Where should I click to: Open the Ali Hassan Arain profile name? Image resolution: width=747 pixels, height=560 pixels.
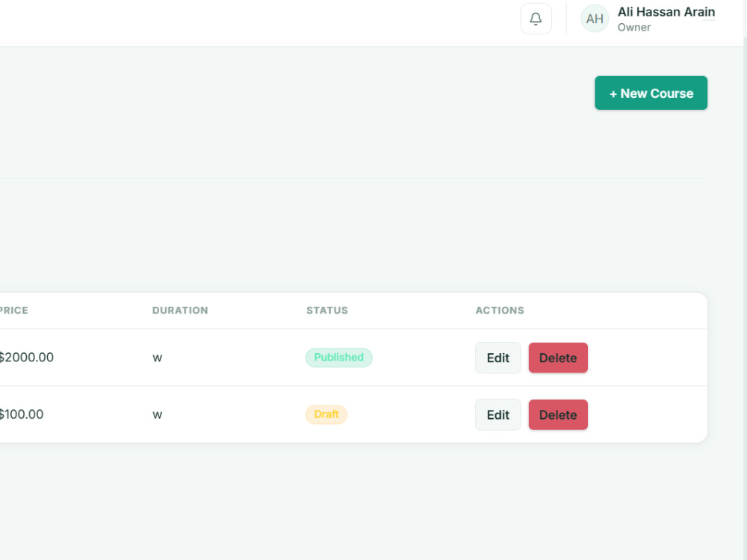[x=666, y=12]
